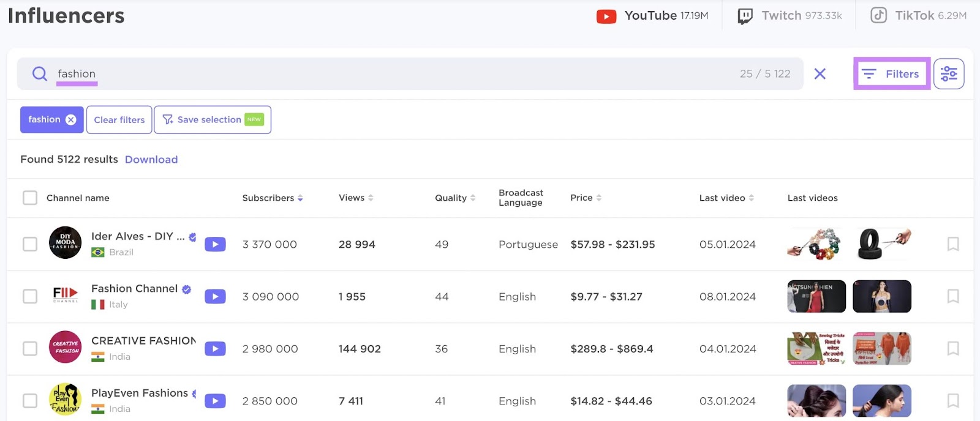Viewport: 980px width, 421px height.
Task: Bookmark the Ider Alves channel
Action: click(952, 244)
